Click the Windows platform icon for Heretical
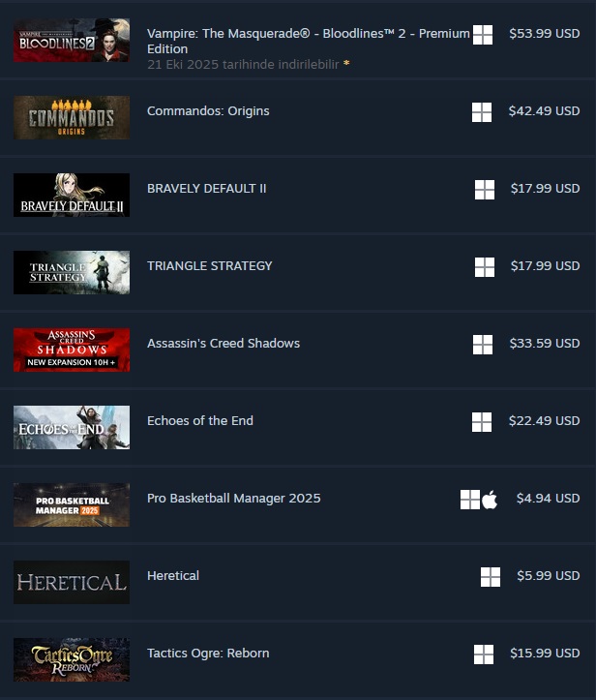This screenshot has height=700, width=596. pos(491,577)
